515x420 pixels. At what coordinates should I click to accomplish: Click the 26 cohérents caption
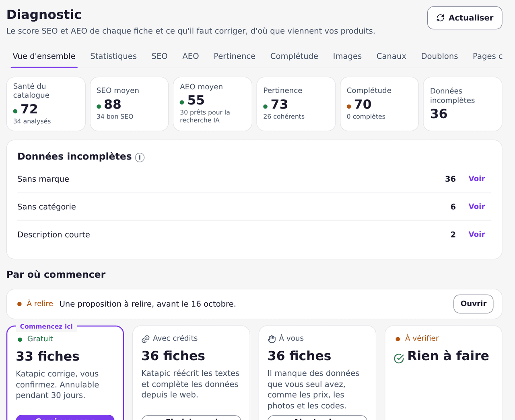284,117
